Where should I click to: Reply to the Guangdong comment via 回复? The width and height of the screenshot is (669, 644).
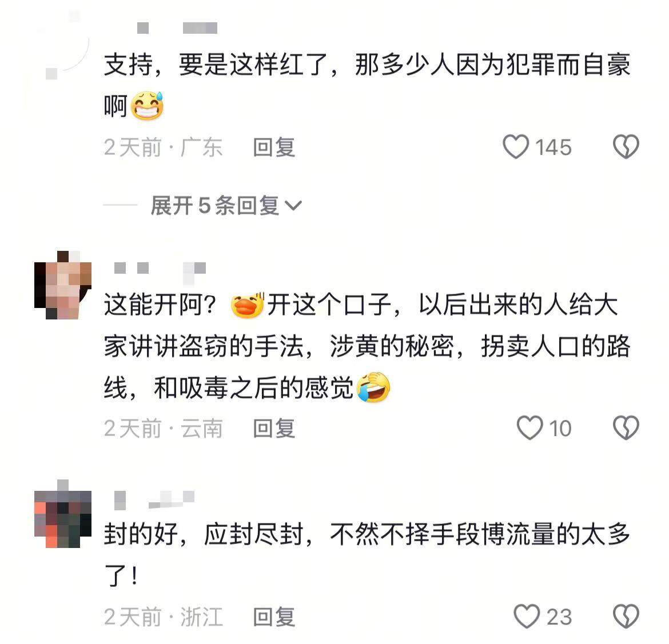click(273, 147)
